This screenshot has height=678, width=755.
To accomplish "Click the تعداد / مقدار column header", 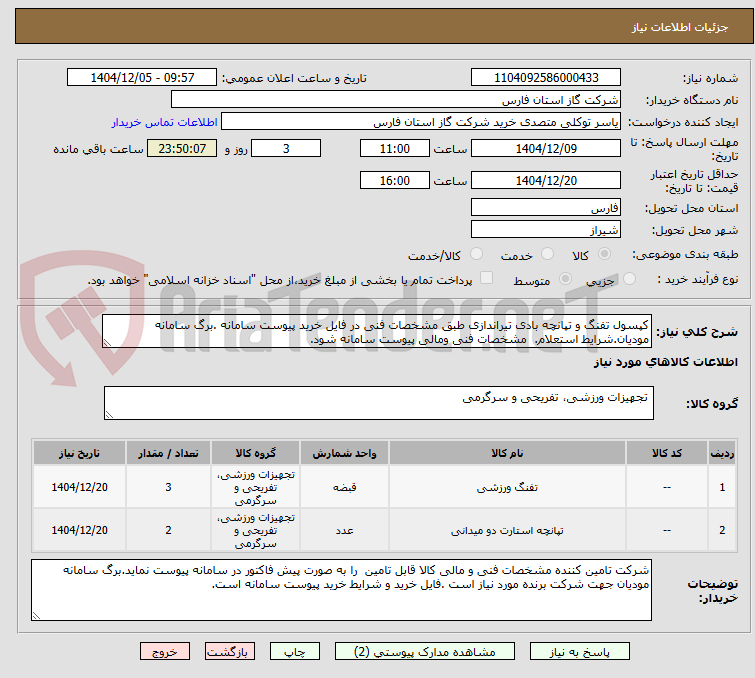I will click(168, 453).
